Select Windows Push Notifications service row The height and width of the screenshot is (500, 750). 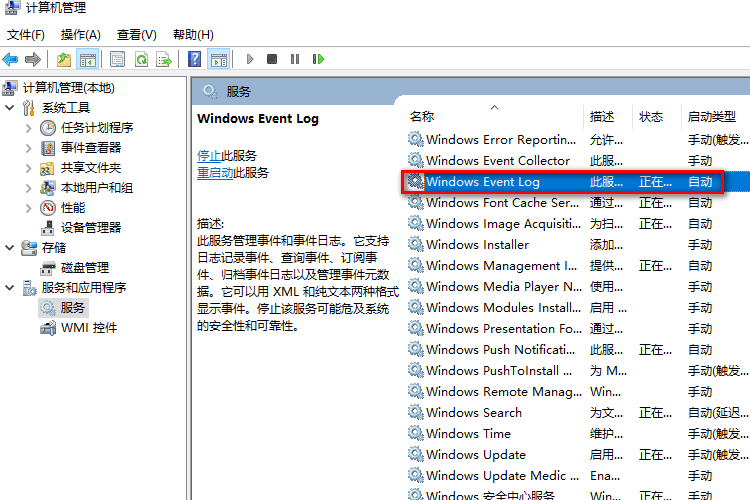click(577, 350)
